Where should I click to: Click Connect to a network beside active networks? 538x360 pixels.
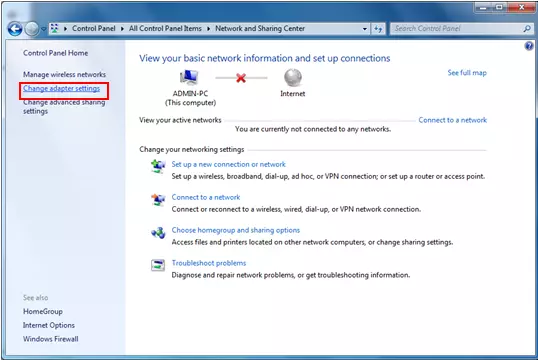point(453,120)
